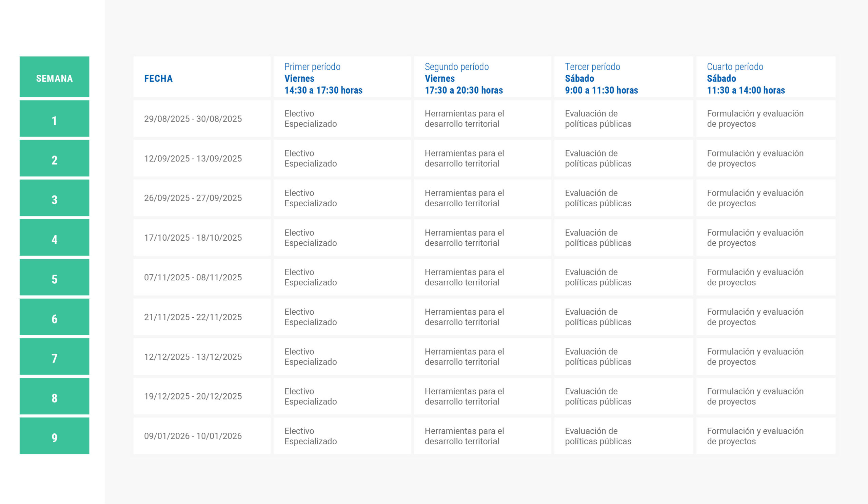
Task: Click Evaluación de políticas públicas in 19/12/2025 row
Action: 624,396
